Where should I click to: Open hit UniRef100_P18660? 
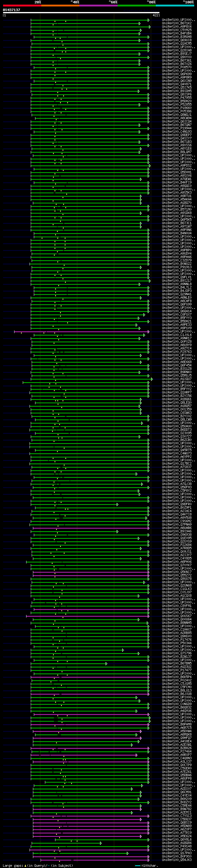pyautogui.click(x=177, y=108)
